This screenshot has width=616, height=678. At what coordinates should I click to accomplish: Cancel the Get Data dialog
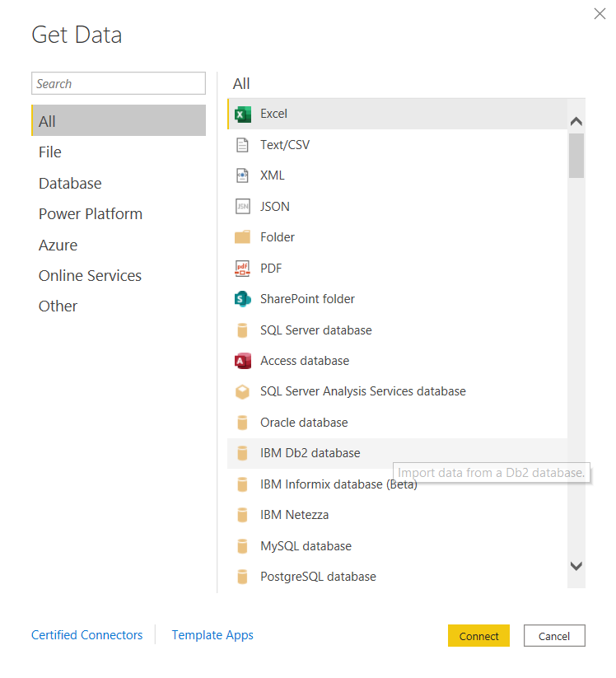click(554, 636)
